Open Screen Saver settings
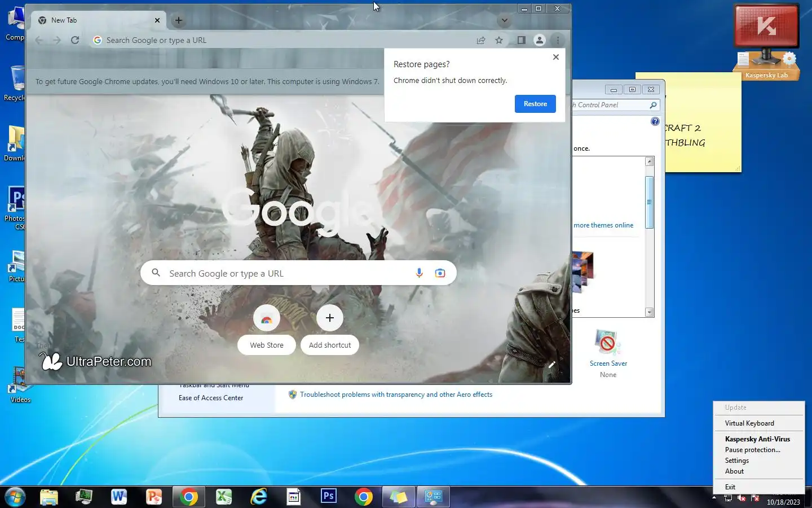The image size is (812, 508). [x=608, y=353]
